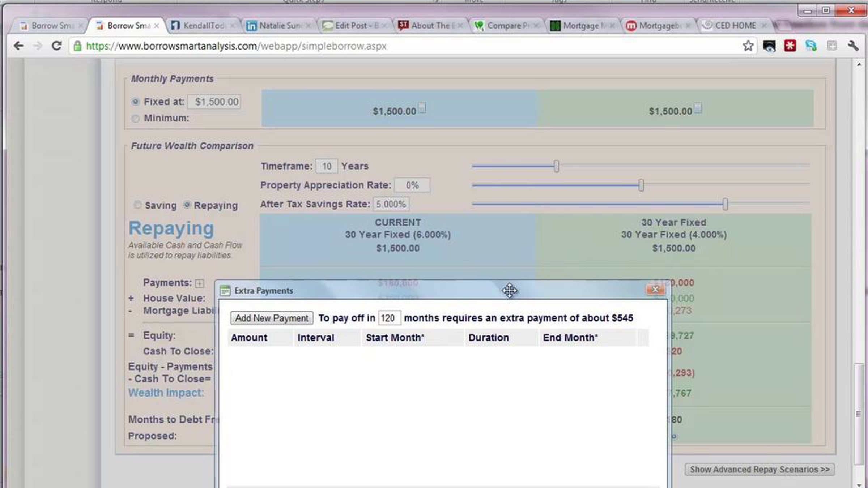Click the After Tax Savings Rate slider handle

725,204
